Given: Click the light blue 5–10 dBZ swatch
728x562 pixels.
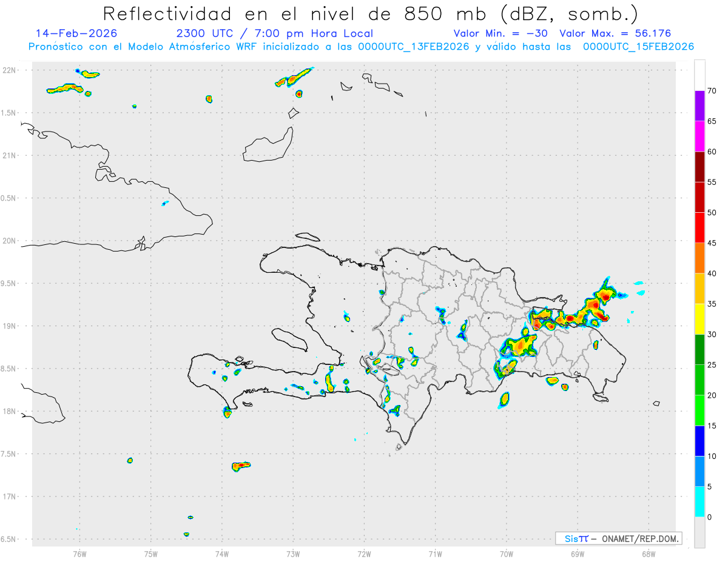Looking at the screenshot, I should [x=699, y=472].
